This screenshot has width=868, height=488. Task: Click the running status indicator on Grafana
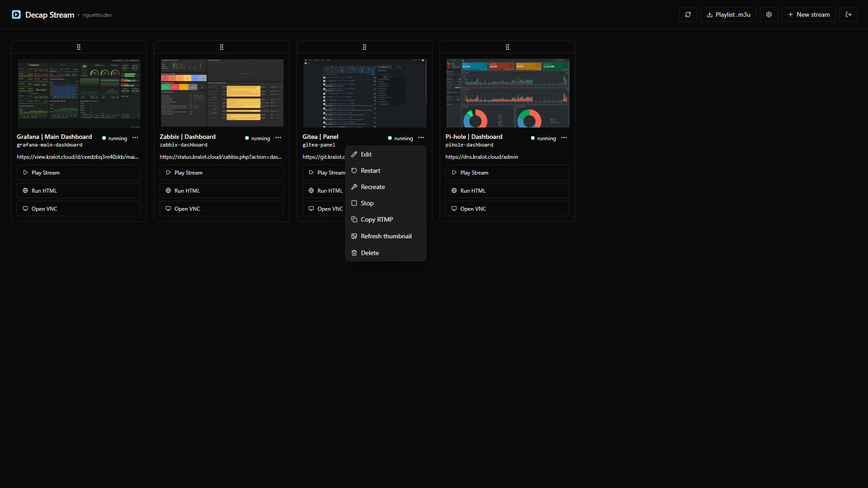pyautogui.click(x=104, y=138)
